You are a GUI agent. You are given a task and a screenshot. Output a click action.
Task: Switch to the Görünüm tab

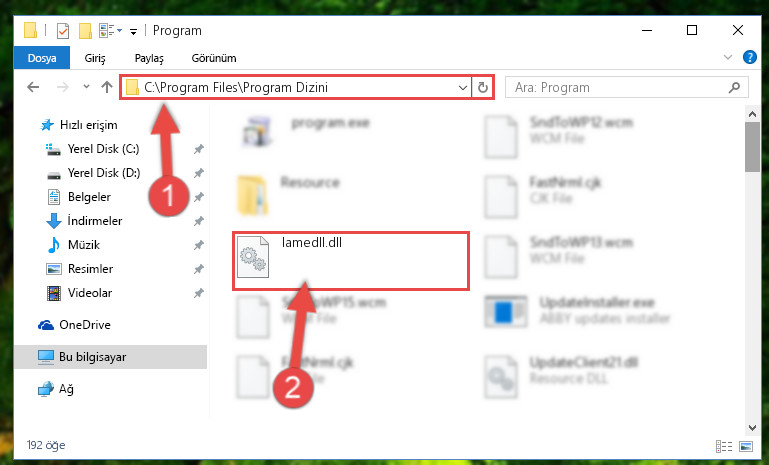pos(214,58)
